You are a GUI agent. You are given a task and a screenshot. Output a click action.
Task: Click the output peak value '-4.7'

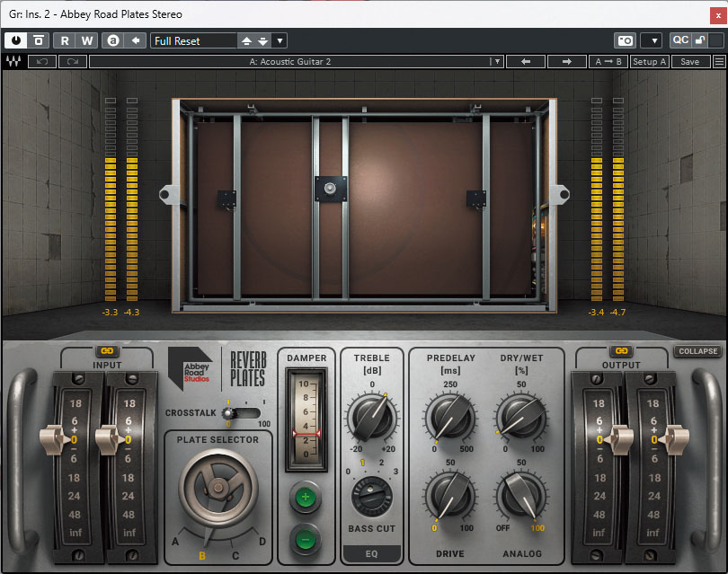pyautogui.click(x=618, y=313)
